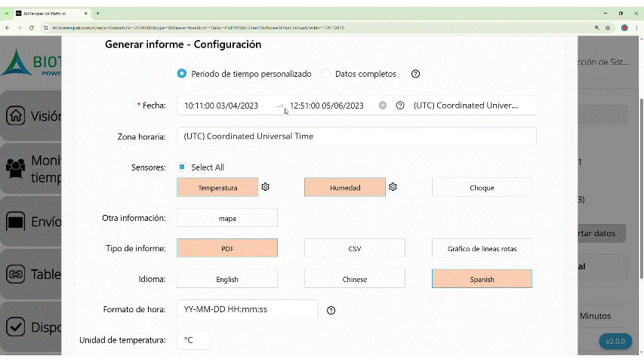Open a new browser tab
The image size is (644, 362).
[97, 13]
